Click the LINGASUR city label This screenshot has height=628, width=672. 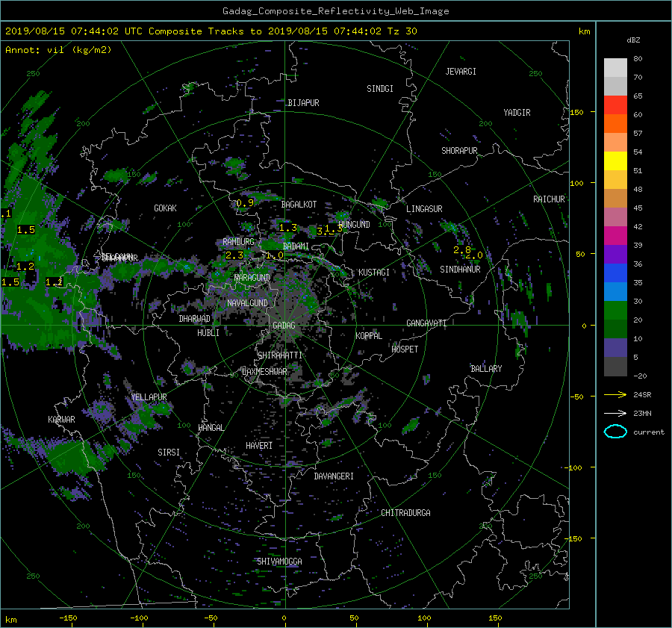[x=424, y=209]
